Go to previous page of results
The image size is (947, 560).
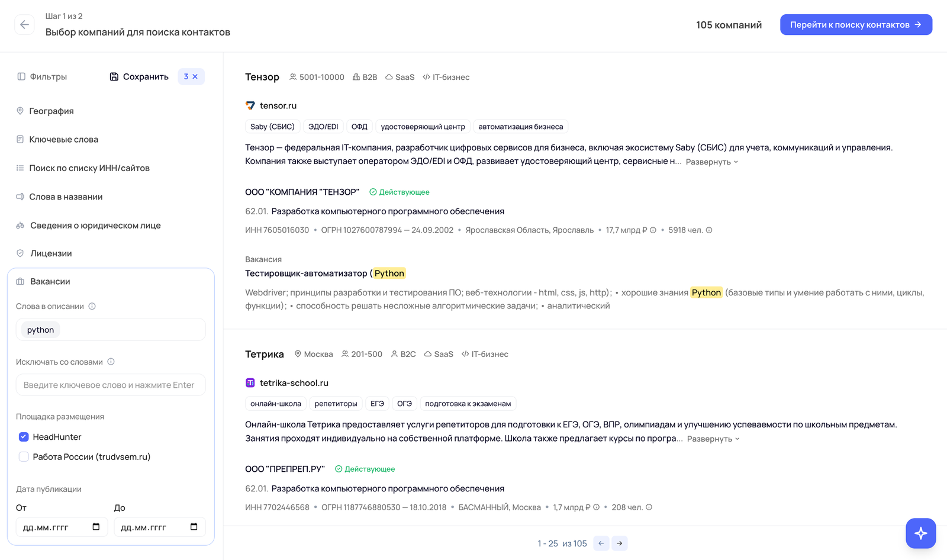point(601,543)
